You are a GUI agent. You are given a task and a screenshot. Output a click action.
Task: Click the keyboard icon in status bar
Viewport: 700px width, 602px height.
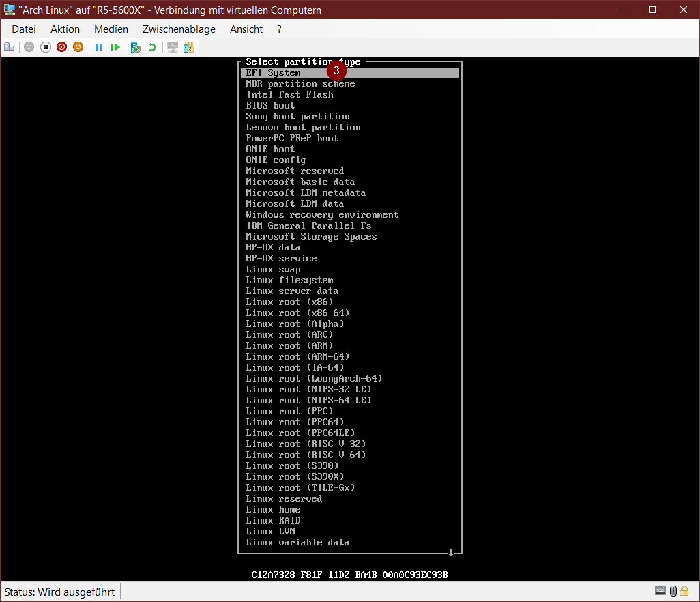660,591
